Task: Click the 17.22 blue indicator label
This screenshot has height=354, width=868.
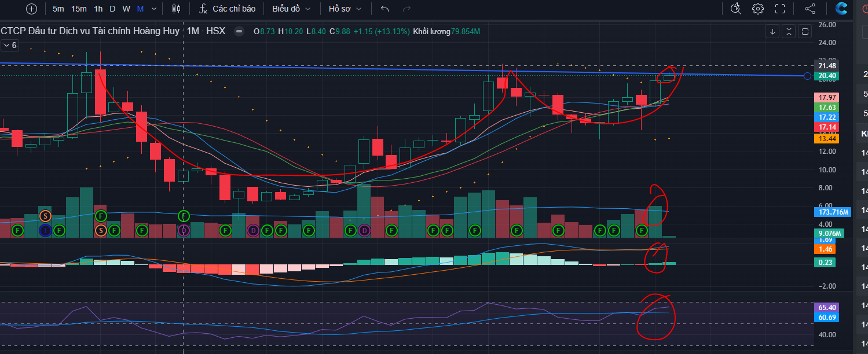Action: tap(826, 117)
